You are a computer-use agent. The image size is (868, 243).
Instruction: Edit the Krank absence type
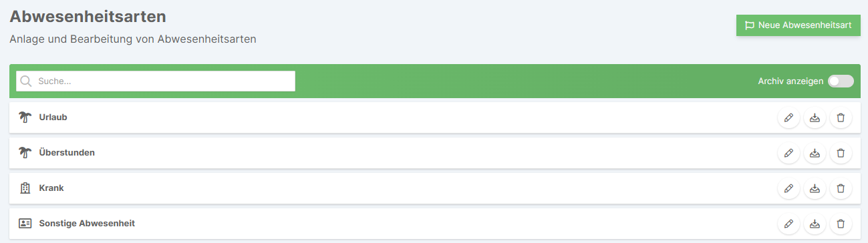point(788,188)
